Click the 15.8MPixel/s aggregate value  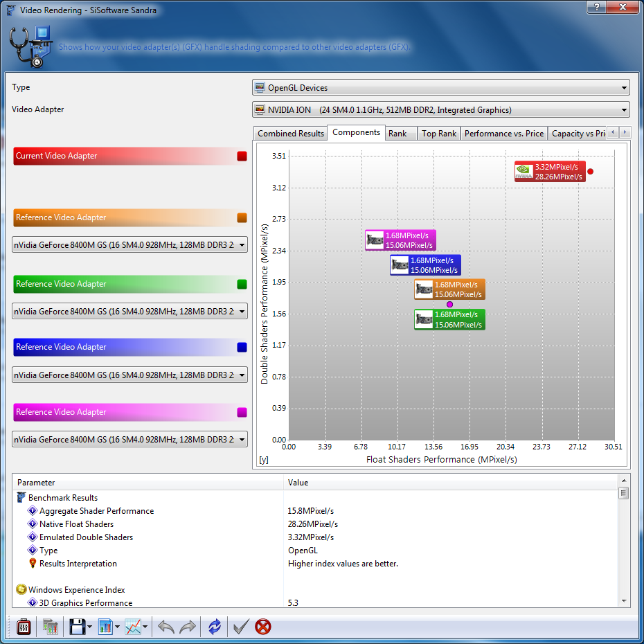[x=310, y=511]
